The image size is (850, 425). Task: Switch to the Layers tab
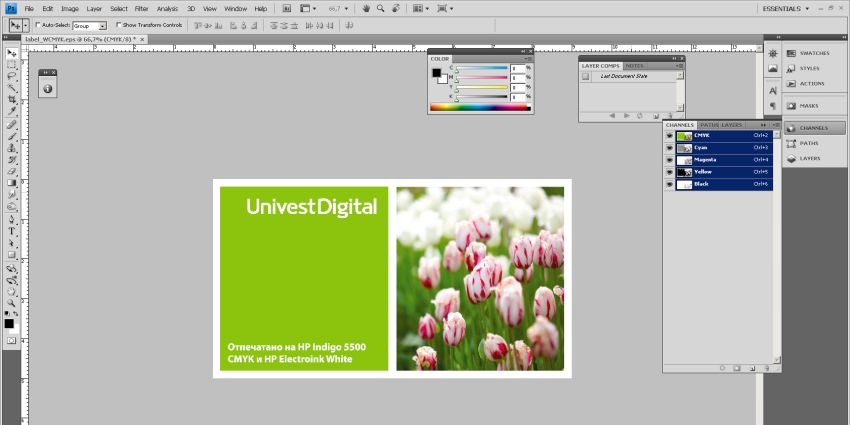click(x=731, y=125)
